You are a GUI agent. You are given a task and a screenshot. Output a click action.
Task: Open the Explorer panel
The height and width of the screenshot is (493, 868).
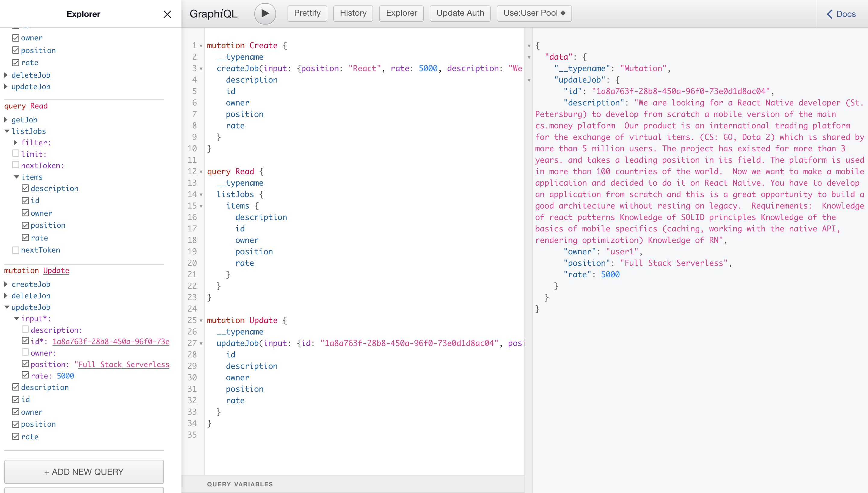point(401,13)
